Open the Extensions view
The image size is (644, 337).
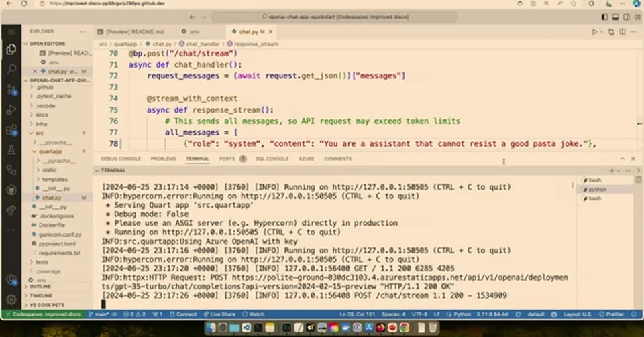click(11, 131)
